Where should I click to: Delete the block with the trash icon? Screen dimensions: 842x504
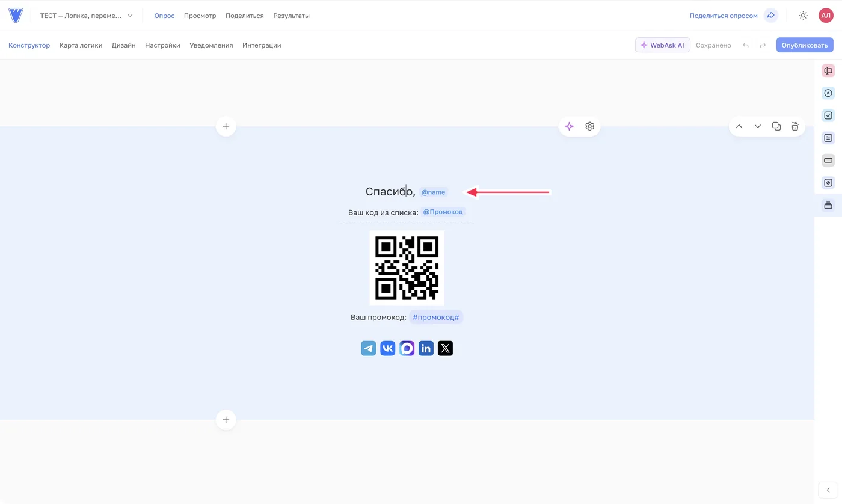click(x=795, y=126)
